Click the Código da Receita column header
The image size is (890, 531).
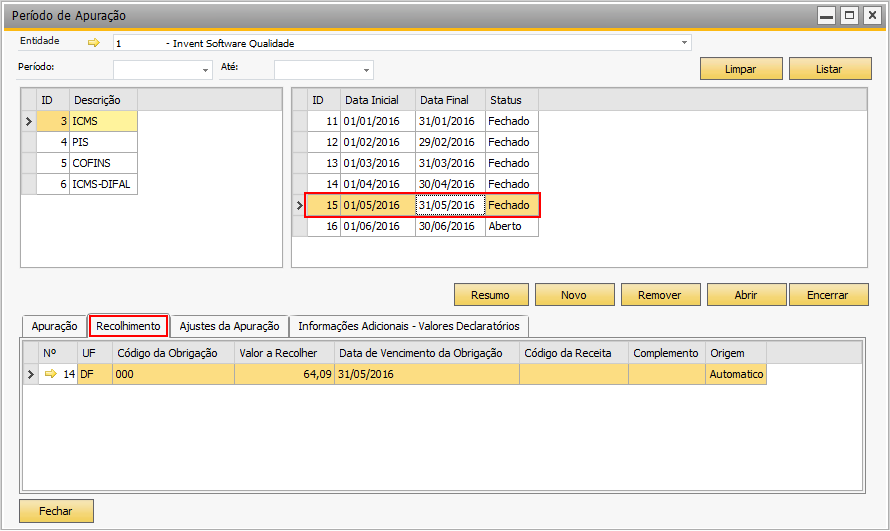coord(574,353)
